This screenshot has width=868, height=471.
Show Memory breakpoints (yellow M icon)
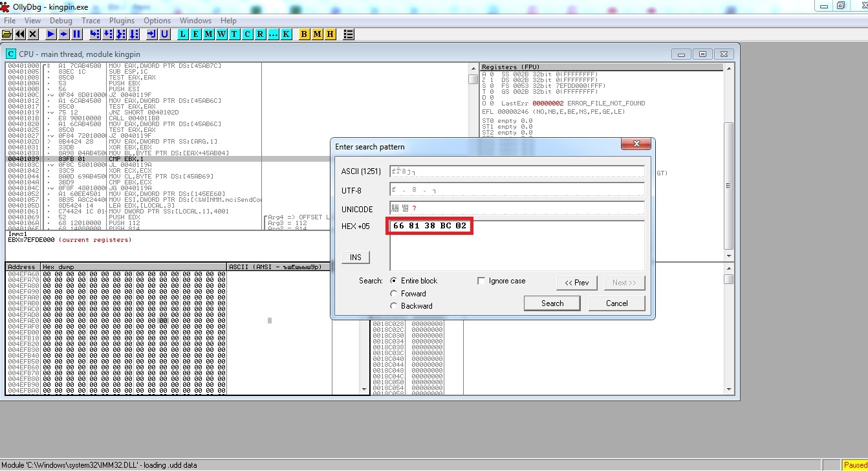[318, 34]
